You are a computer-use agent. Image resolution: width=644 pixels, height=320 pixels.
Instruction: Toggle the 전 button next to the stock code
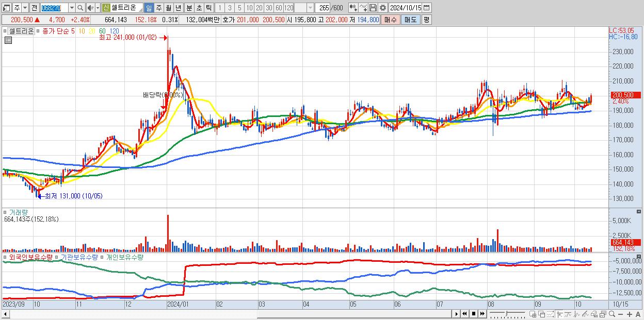(34, 8)
